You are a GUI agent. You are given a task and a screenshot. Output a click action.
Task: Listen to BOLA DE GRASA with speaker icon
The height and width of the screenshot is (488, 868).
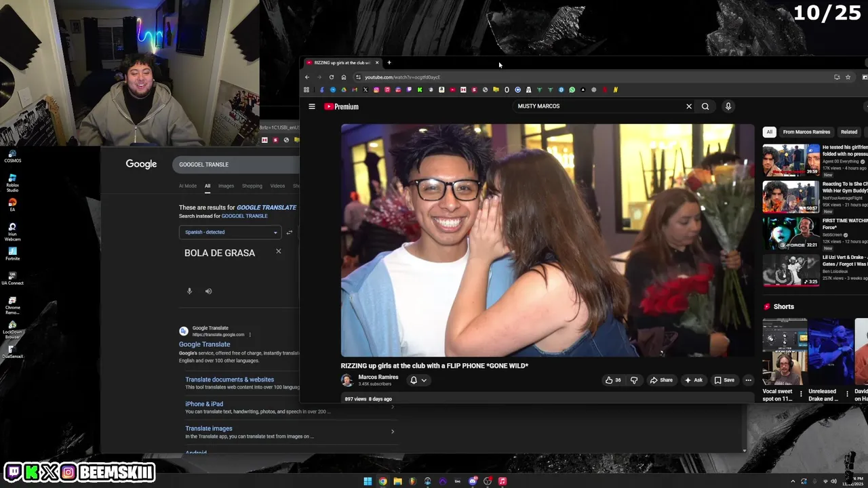209,291
